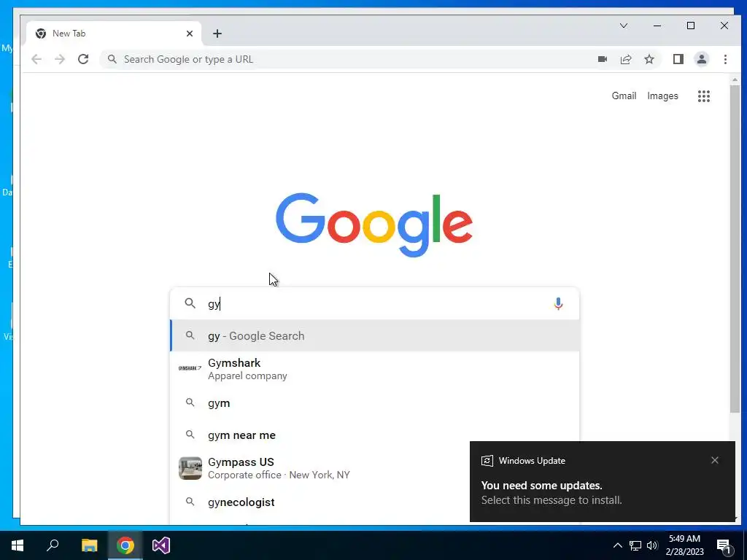Show hidden system tray icons

coord(617,545)
